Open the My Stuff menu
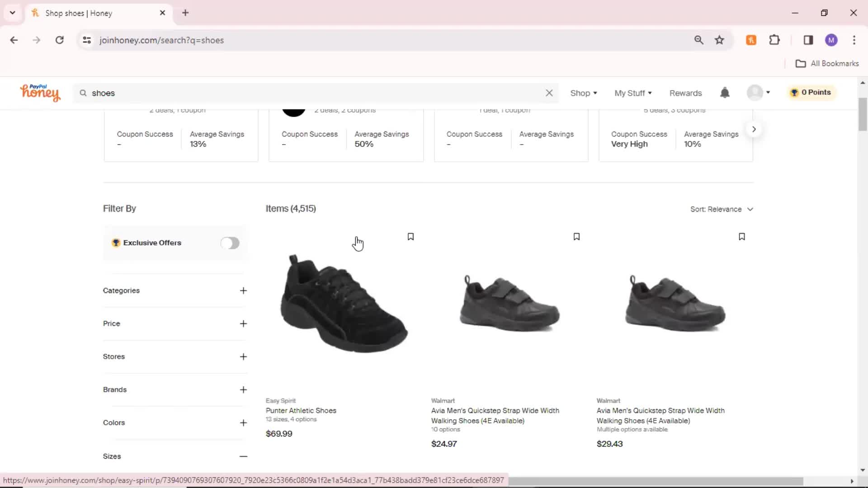Image resolution: width=868 pixels, height=488 pixels. [x=633, y=93]
